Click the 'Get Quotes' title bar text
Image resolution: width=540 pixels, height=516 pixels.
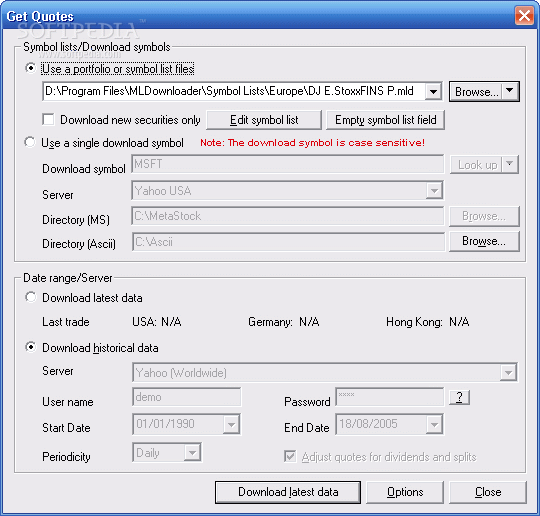point(40,16)
